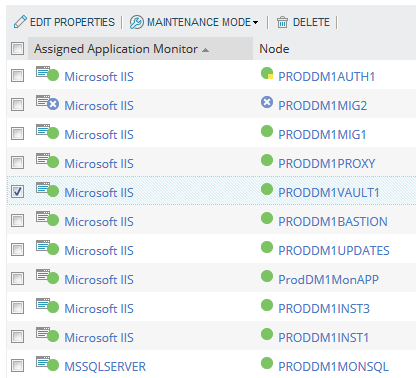This screenshot has height=378, width=416.
Task: Click green node status dot beside PRODDM1MIG1
Action: [x=267, y=131]
